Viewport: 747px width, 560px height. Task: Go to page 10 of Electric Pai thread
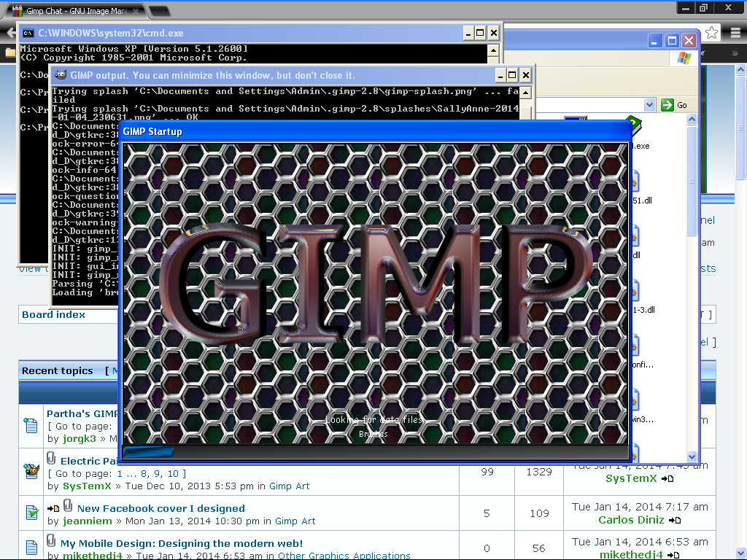pos(173,473)
